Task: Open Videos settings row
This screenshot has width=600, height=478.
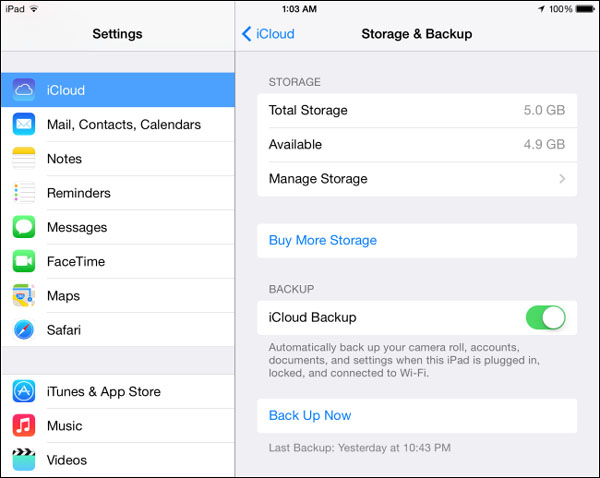Action: (x=118, y=460)
